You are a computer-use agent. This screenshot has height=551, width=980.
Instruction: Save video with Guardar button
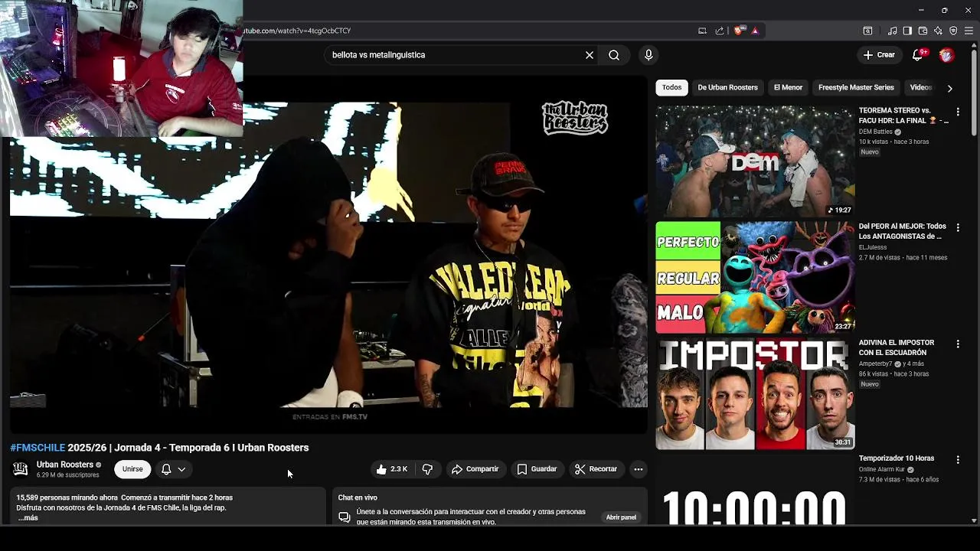(537, 469)
